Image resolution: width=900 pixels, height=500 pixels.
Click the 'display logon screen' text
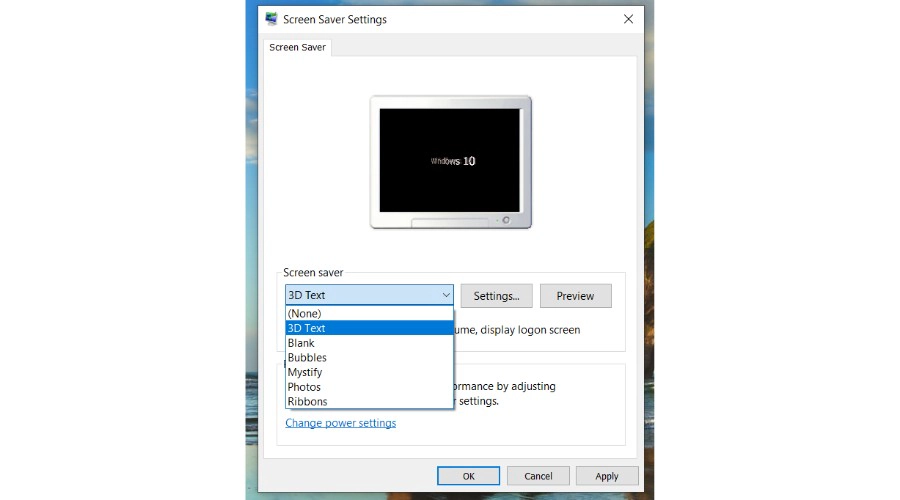coord(530,330)
